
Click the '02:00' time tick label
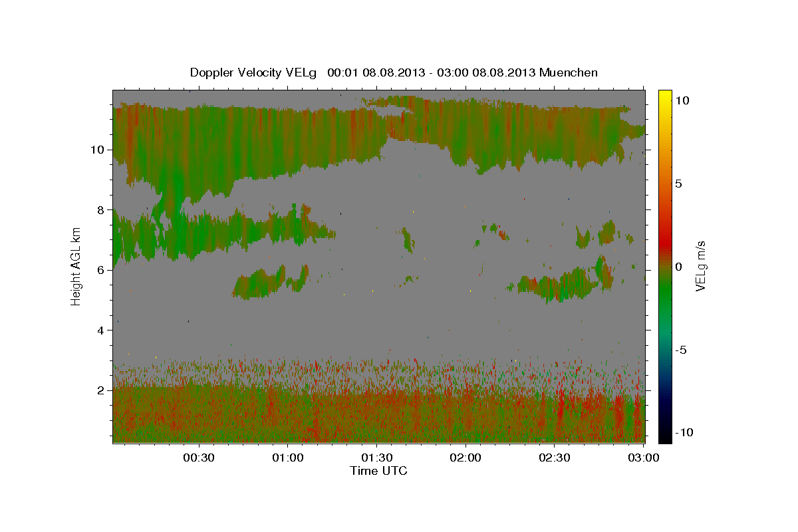pyautogui.click(x=465, y=458)
